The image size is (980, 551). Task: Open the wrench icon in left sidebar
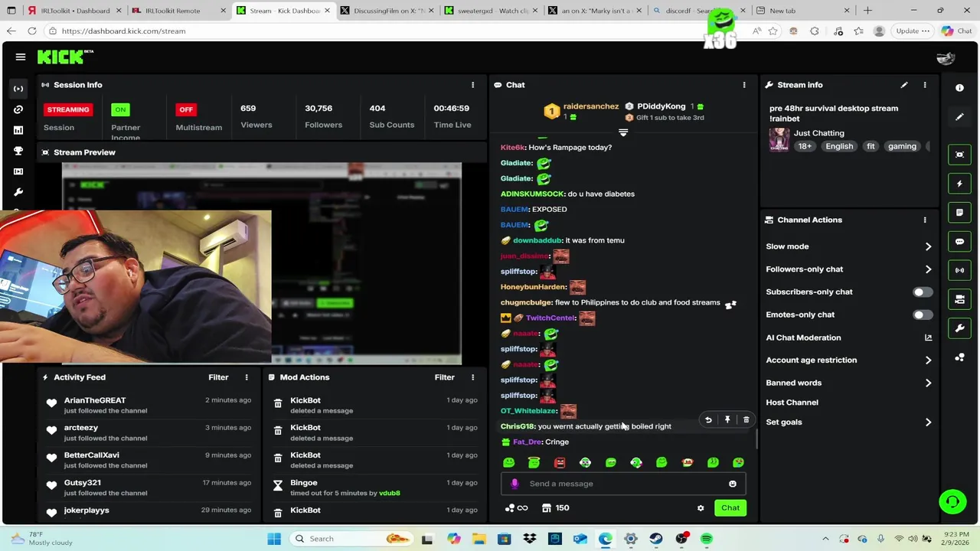[x=18, y=192]
